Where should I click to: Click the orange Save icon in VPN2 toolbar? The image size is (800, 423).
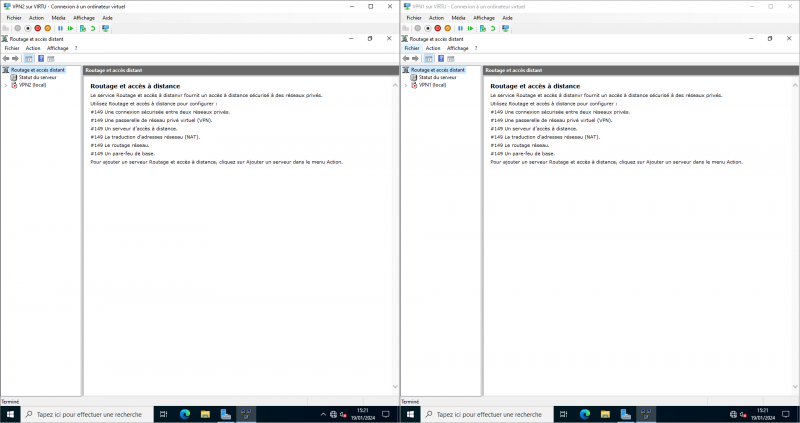point(47,29)
